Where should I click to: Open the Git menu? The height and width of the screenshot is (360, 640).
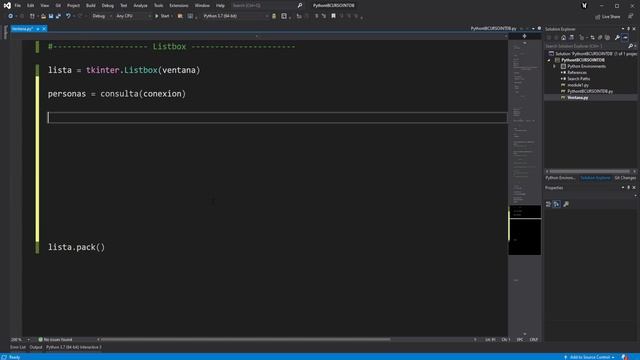click(58, 6)
